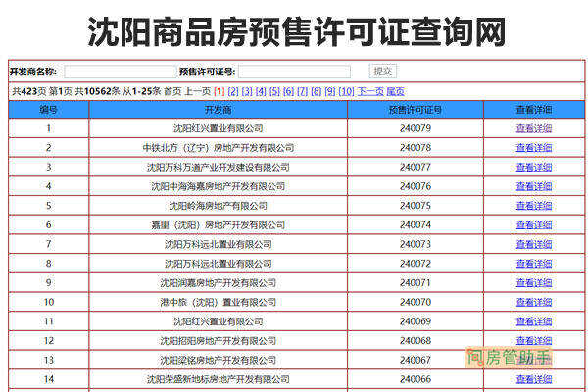588x392 pixels.
Task: Select developer 沈阳荣盛新地标房地产开发有限公司
Action: [219, 379]
